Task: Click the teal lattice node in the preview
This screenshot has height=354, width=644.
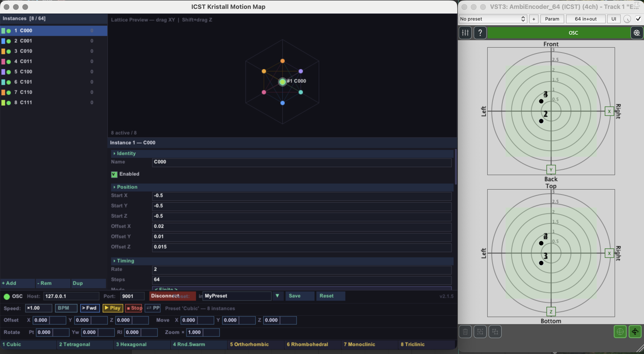Action: point(301,92)
